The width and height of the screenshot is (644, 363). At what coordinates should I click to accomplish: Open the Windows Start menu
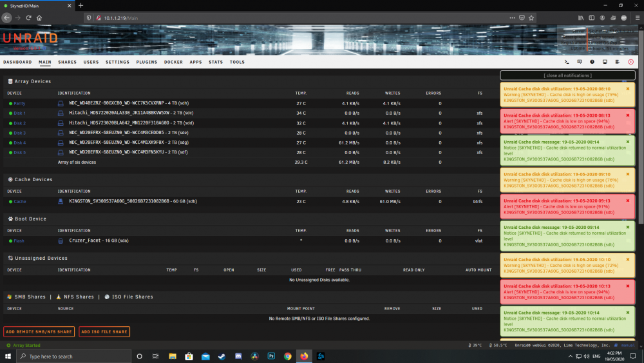8,356
